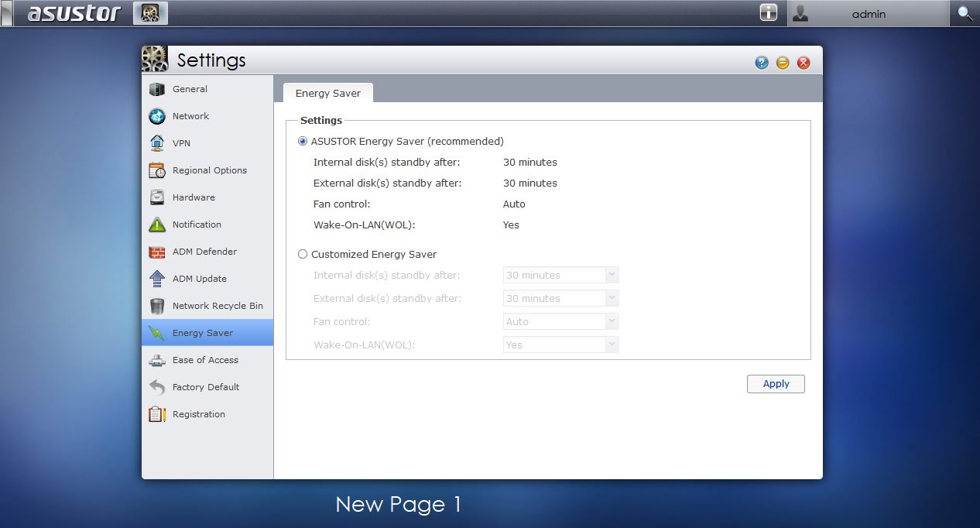This screenshot has width=980, height=528.
Task: Click the Hardware disk icon
Action: coord(157,197)
